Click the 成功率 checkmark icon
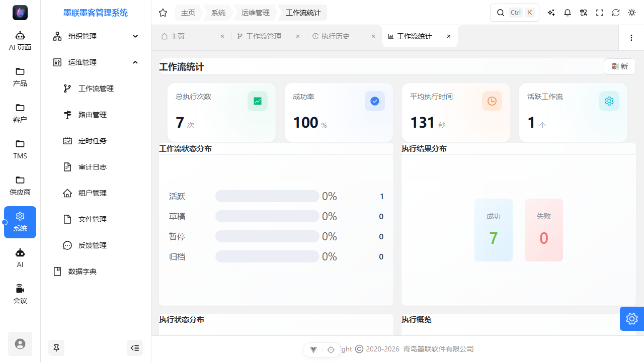This screenshot has width=644, height=362. tap(375, 101)
